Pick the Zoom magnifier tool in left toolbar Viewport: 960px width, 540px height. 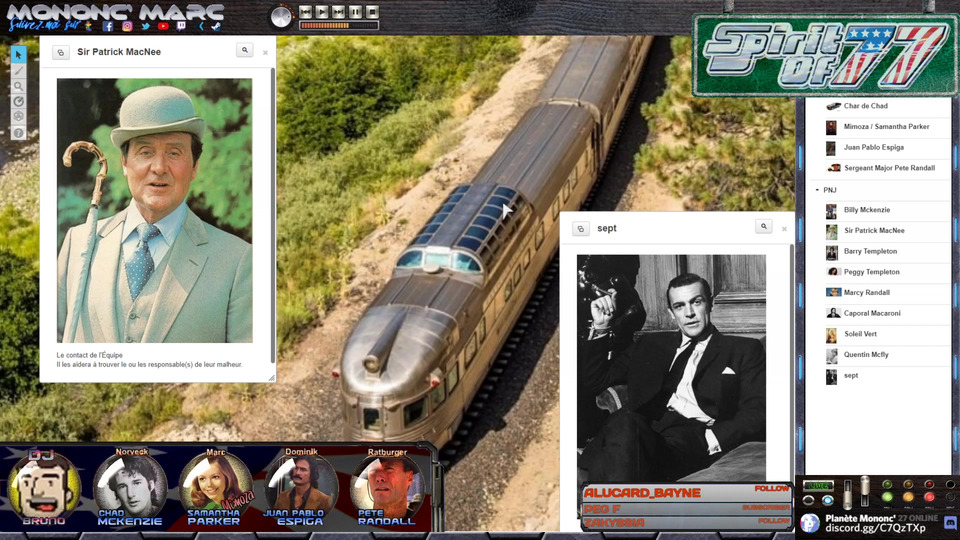(x=18, y=86)
